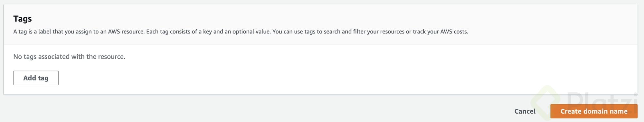Click the 'No tags' words in empty message
644x122 pixels.
25,57
